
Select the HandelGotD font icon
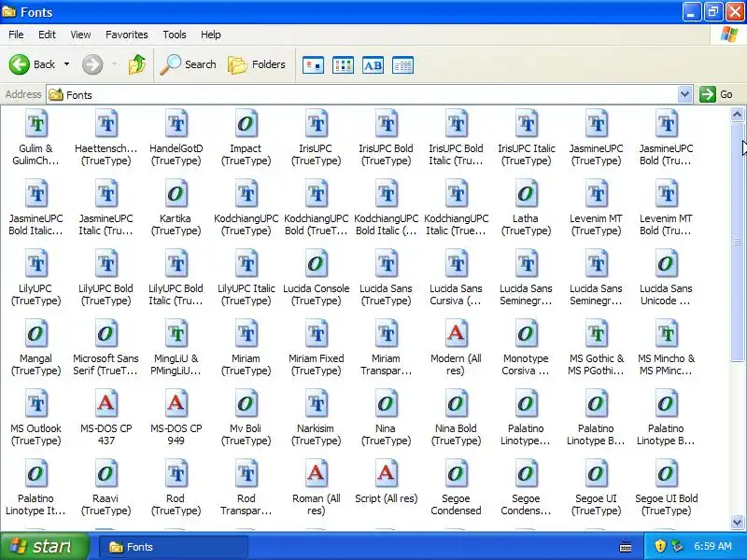(x=176, y=124)
